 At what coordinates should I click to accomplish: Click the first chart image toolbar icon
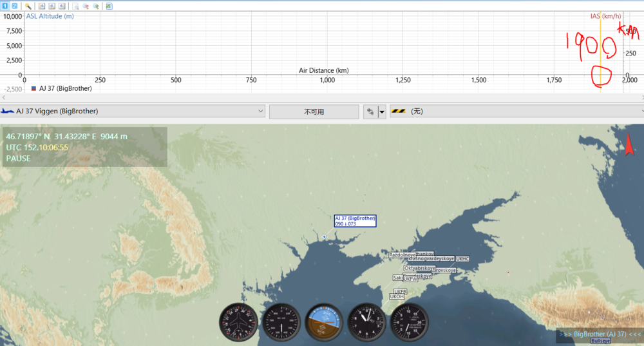point(42,6)
